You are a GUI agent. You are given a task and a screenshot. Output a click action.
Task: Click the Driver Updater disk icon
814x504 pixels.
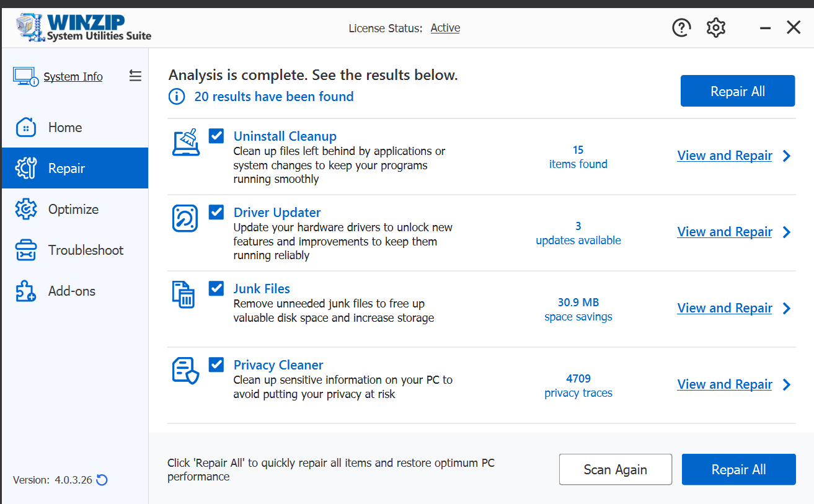coord(185,218)
